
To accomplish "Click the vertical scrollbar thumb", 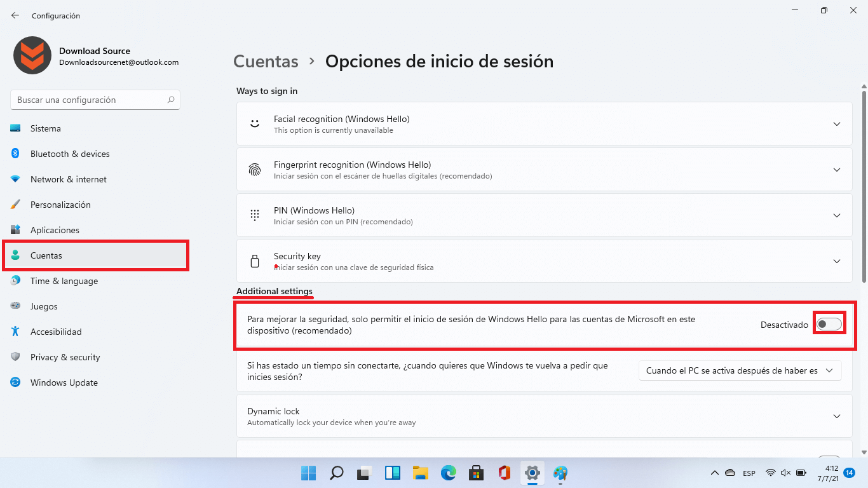I will 864,187.
